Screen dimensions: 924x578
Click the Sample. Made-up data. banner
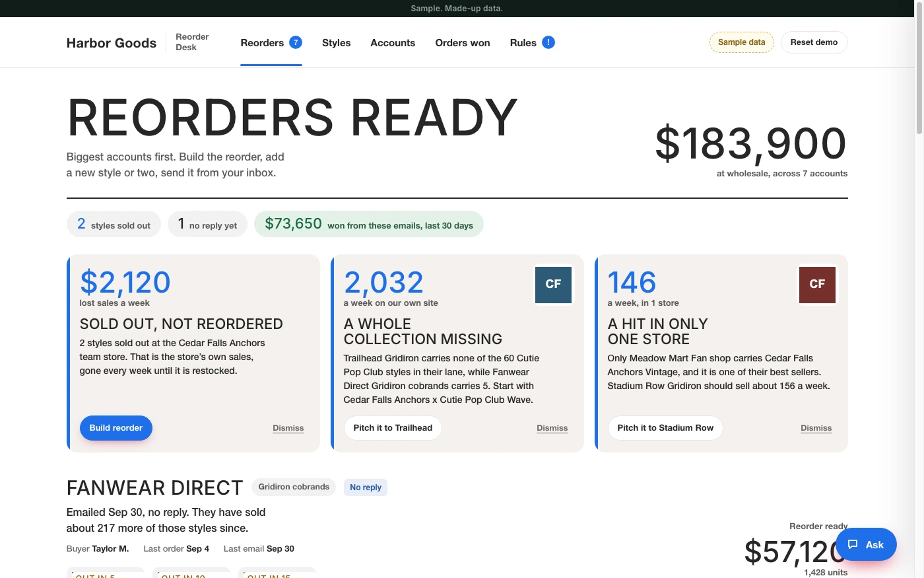click(457, 9)
